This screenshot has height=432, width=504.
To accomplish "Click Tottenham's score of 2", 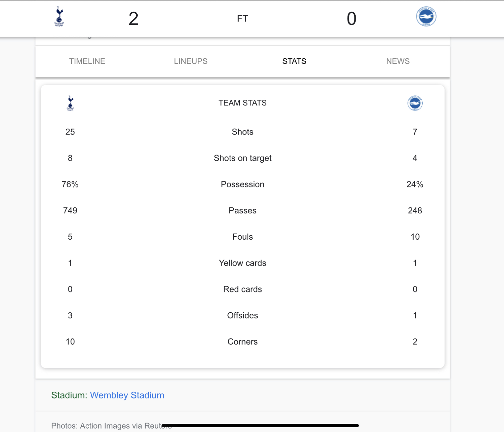I will [133, 19].
